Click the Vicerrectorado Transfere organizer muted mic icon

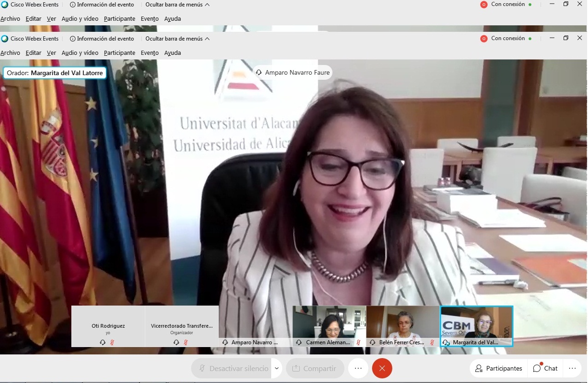coord(186,342)
